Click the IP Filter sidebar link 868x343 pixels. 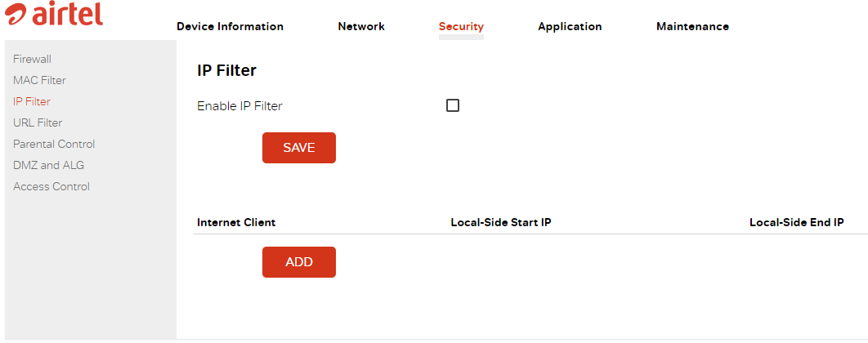[x=32, y=102]
